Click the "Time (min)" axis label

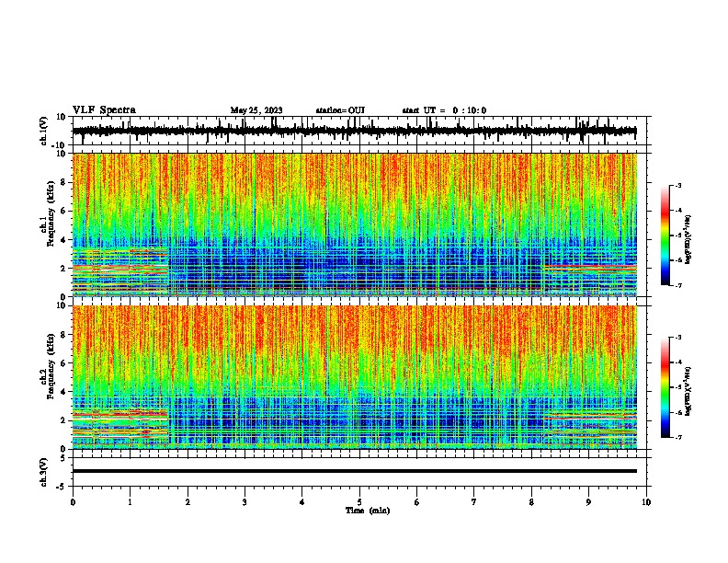tap(368, 511)
